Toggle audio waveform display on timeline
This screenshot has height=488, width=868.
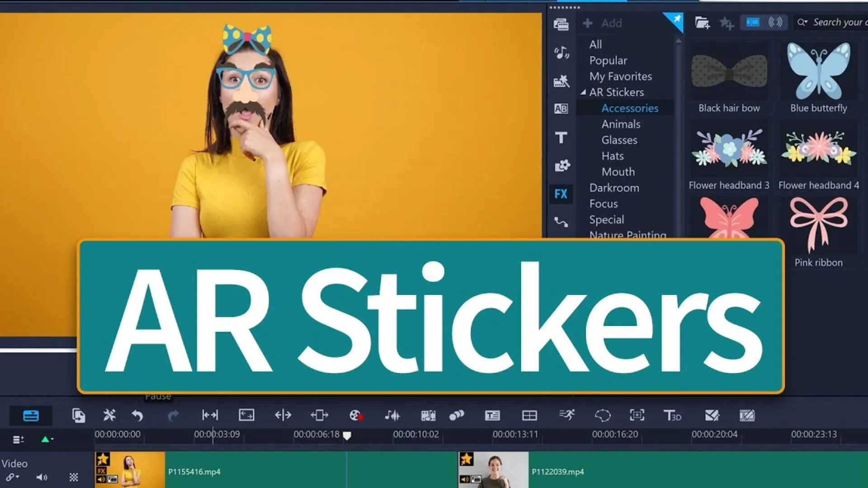(x=392, y=415)
